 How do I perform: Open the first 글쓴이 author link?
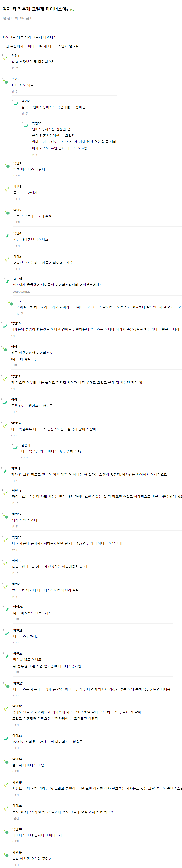click(18, 279)
